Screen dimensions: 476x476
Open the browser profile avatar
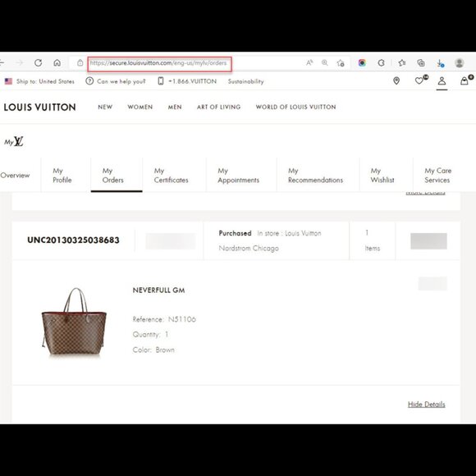pyautogui.click(x=460, y=63)
